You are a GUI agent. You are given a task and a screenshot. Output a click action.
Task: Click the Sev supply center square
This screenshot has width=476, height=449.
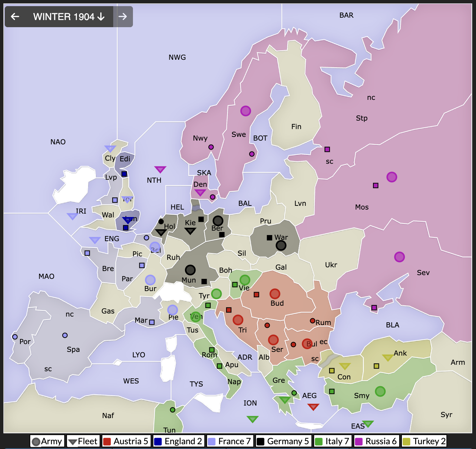tap(374, 308)
